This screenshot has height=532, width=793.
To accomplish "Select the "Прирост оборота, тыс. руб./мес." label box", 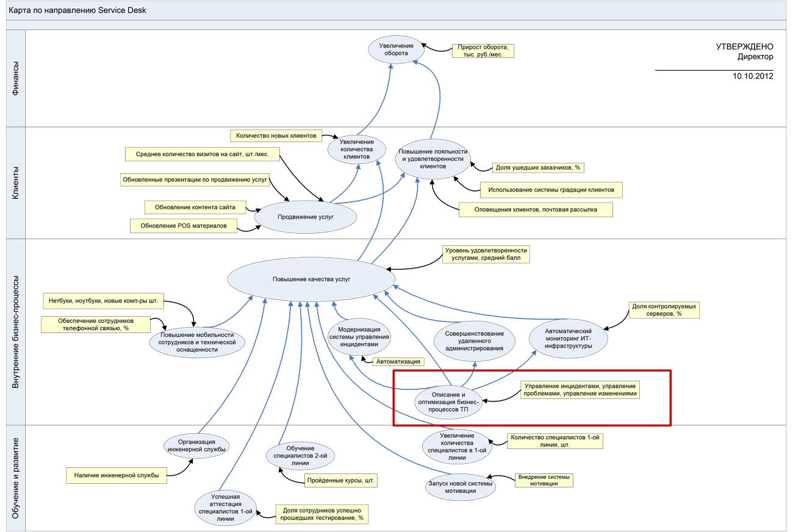I will (x=483, y=50).
